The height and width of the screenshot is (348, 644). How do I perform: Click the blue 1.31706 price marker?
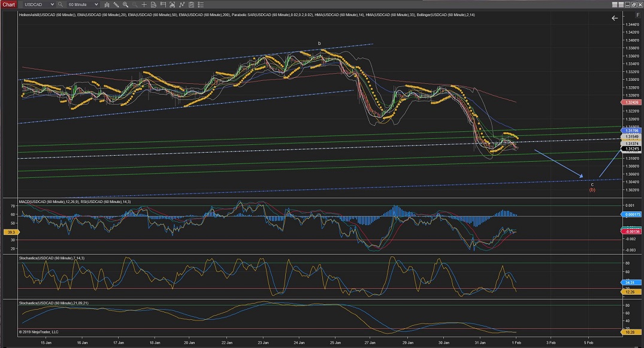click(x=631, y=130)
